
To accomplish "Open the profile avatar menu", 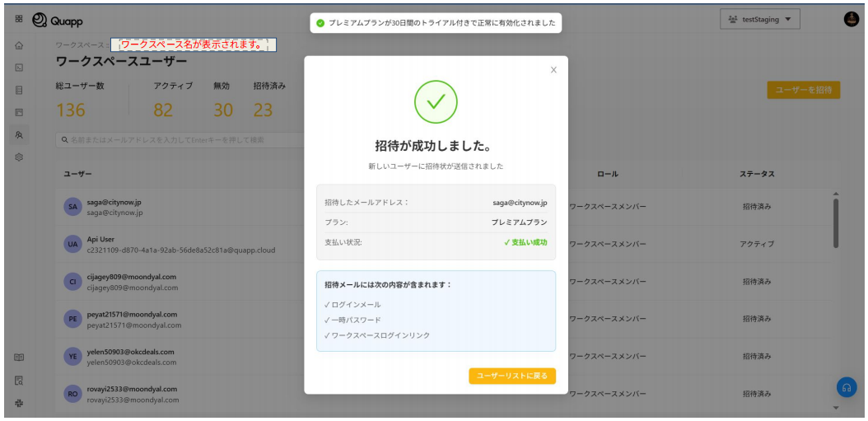I will tap(852, 19).
